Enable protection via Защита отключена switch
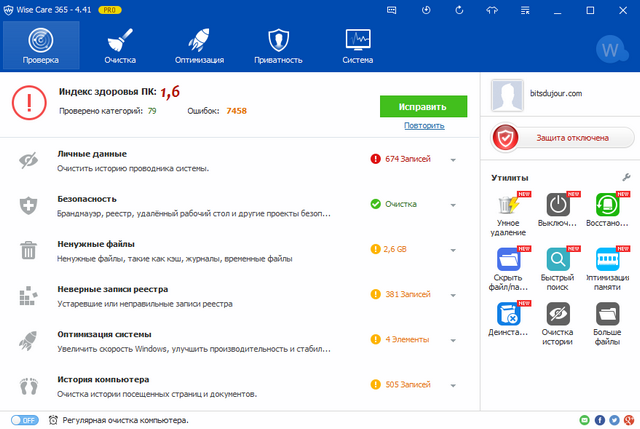This screenshot has width=640, height=429. [x=563, y=137]
